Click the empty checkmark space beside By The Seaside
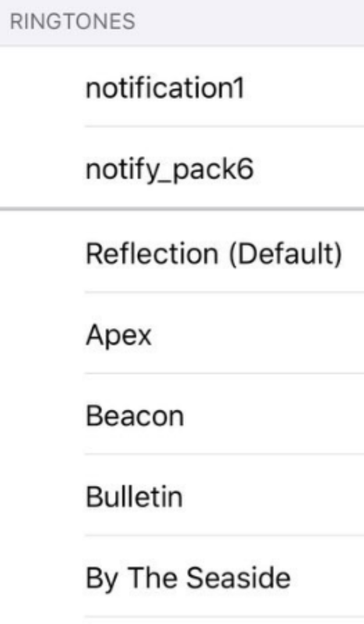364x624 pixels. point(42,577)
